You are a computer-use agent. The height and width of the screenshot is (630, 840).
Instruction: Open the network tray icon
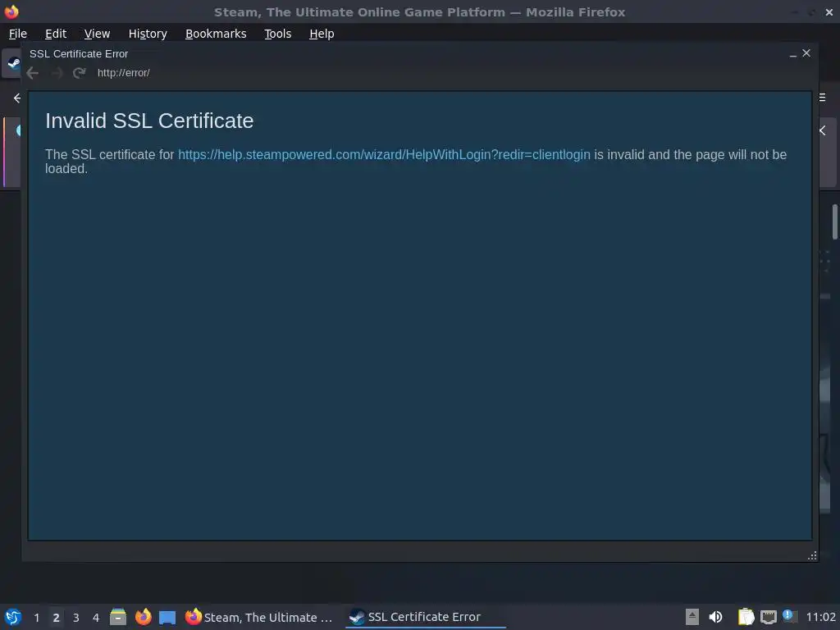pyautogui.click(x=768, y=617)
